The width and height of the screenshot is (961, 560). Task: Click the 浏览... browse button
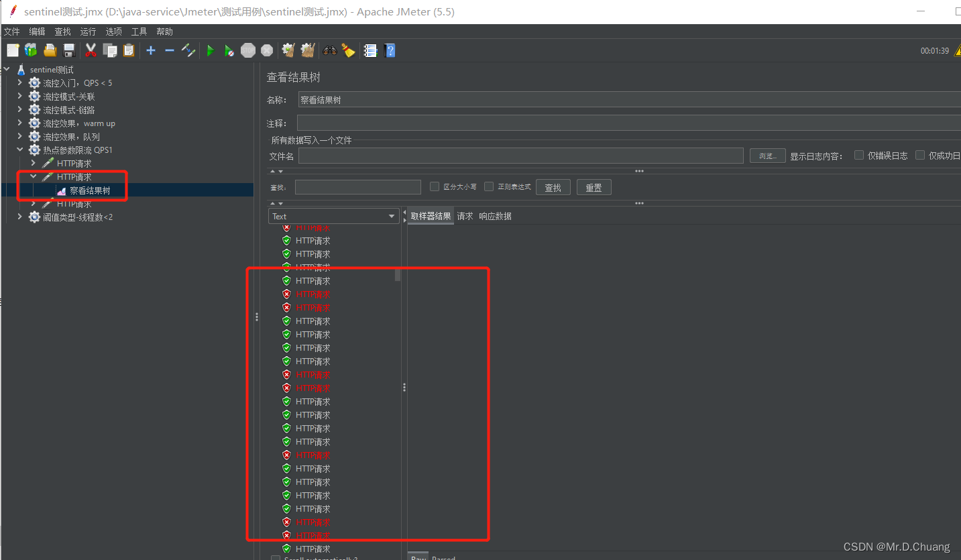(x=767, y=156)
